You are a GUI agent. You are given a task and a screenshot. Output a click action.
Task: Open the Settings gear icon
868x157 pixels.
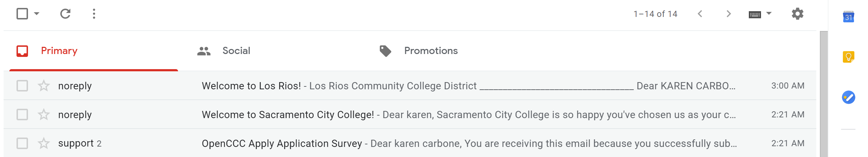pos(797,14)
